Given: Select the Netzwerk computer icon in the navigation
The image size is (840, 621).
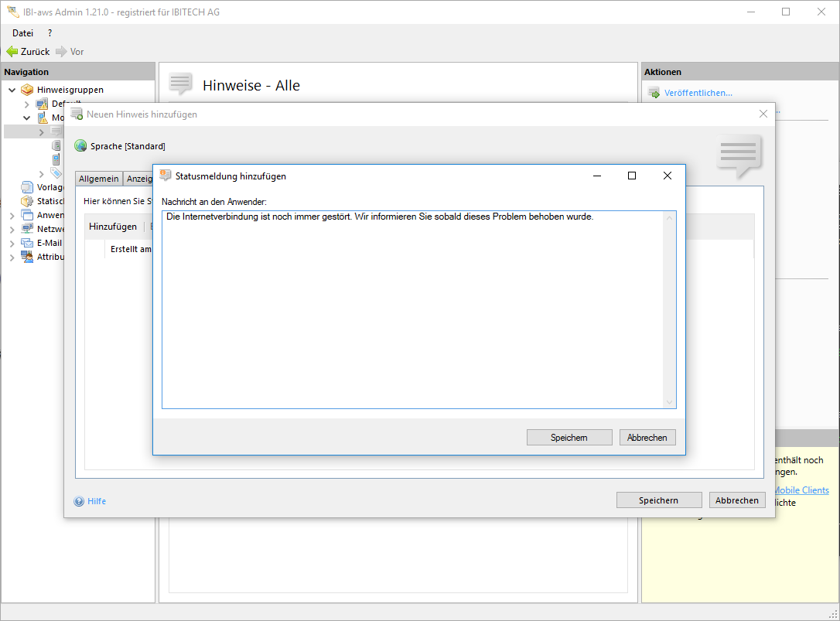Looking at the screenshot, I should point(28,229).
